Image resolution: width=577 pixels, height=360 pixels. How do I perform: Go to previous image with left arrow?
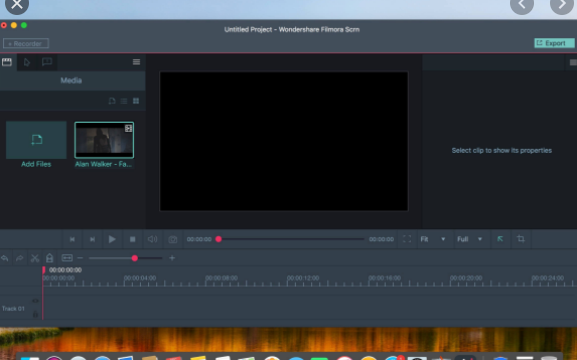[521, 5]
